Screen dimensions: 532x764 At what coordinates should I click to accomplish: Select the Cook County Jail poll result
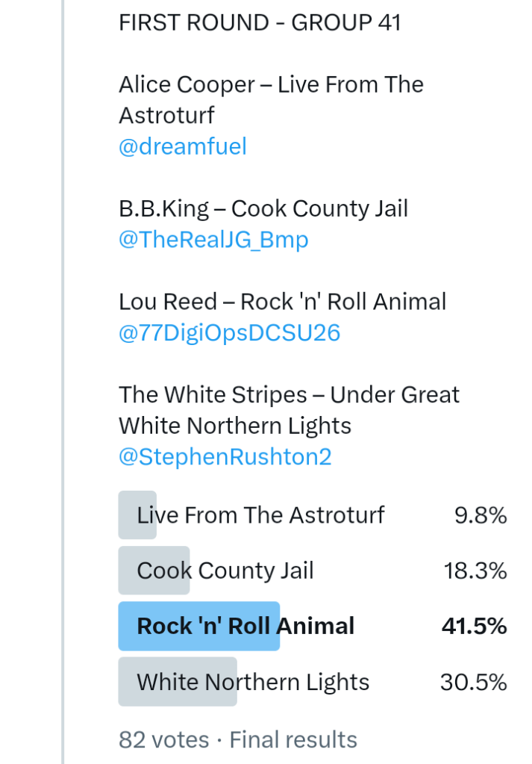[225, 571]
